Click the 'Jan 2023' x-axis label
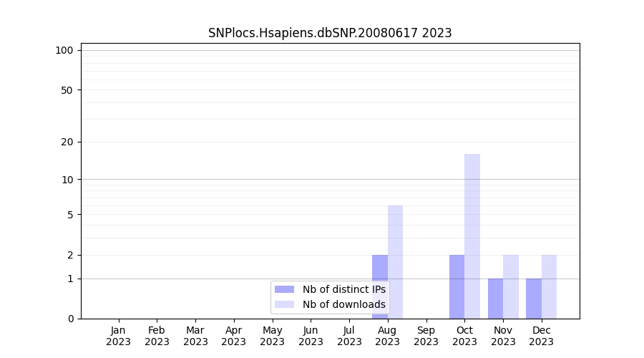Screen dimensions: 644x358 (118, 336)
